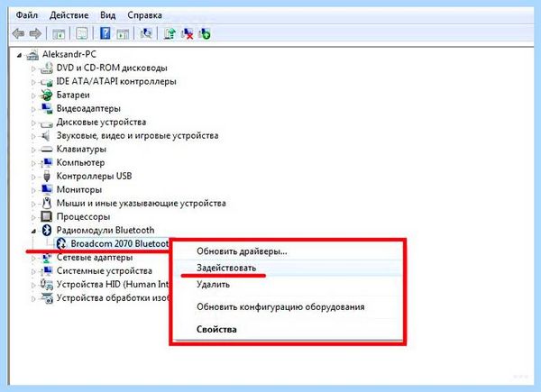The width and height of the screenshot is (541, 392).
Task: Click the Радиомодули Bluetooth category icon
Action: pyautogui.click(x=47, y=230)
